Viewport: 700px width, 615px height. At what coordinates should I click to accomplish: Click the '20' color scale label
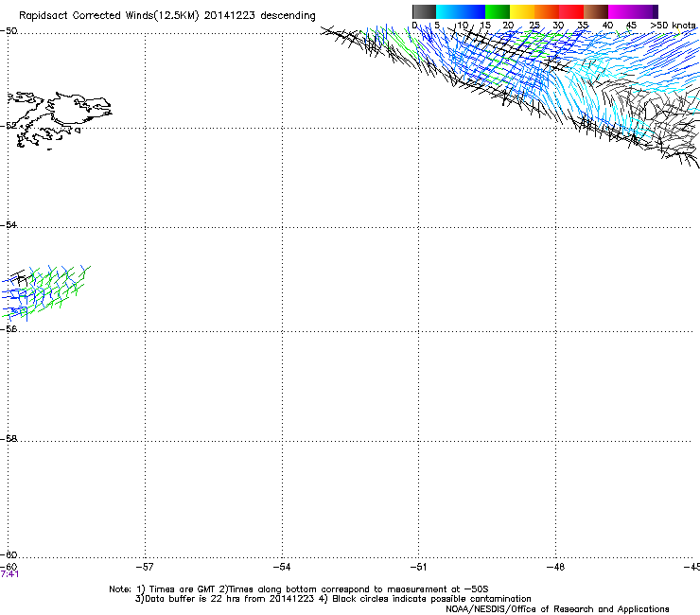pos(508,26)
